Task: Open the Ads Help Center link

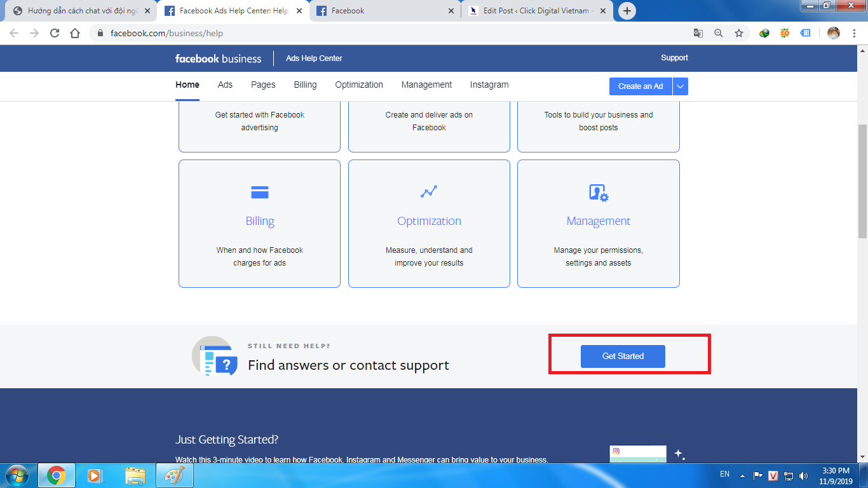Action: click(314, 58)
